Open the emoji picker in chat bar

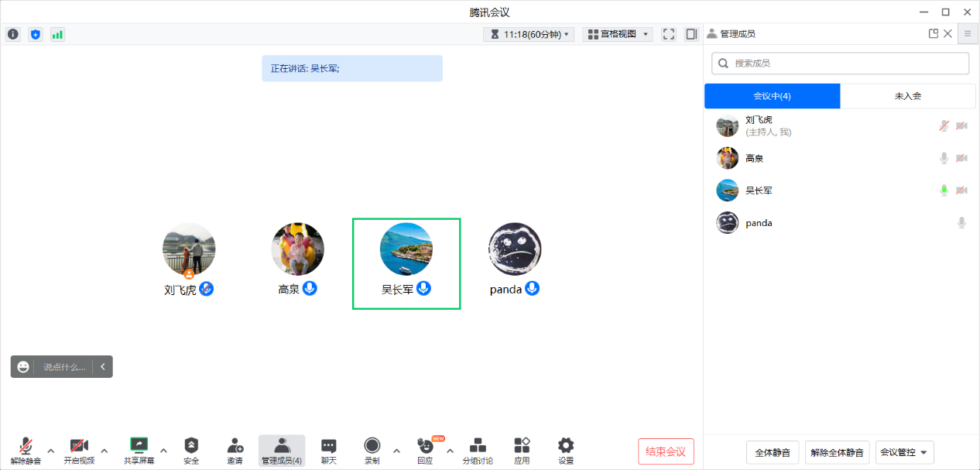(23, 367)
